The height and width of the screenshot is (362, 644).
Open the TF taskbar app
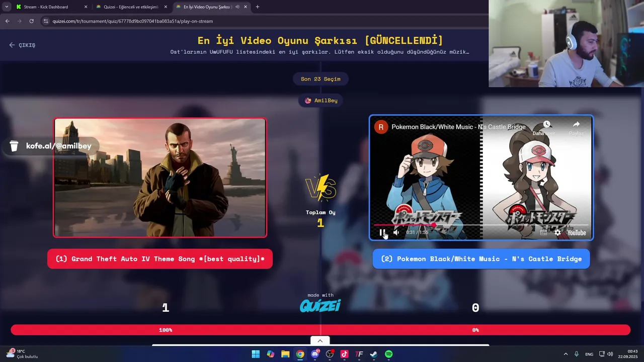pos(359,354)
